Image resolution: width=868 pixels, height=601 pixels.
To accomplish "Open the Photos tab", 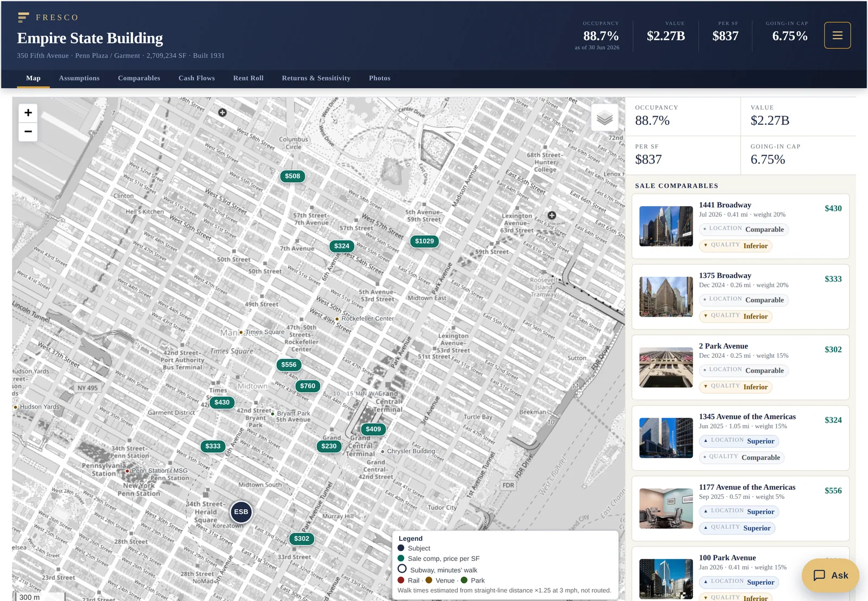I will coord(380,78).
